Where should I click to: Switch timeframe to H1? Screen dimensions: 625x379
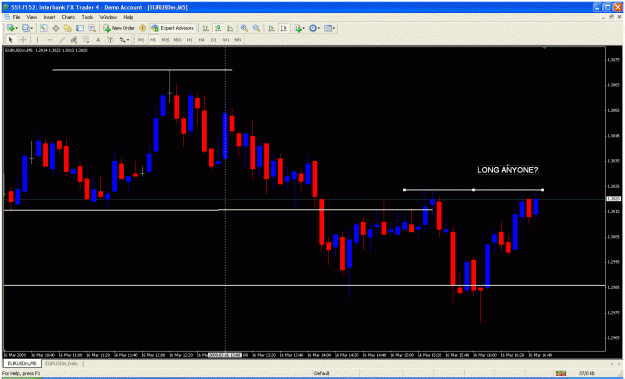click(190, 40)
